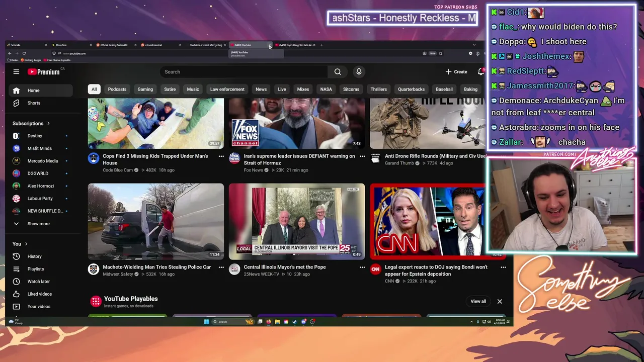View all YouTube Playables
This screenshot has height=362, width=644.
478,302
